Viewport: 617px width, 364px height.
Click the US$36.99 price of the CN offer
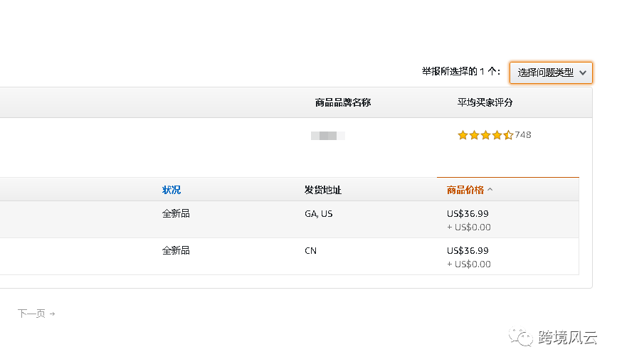(468, 250)
